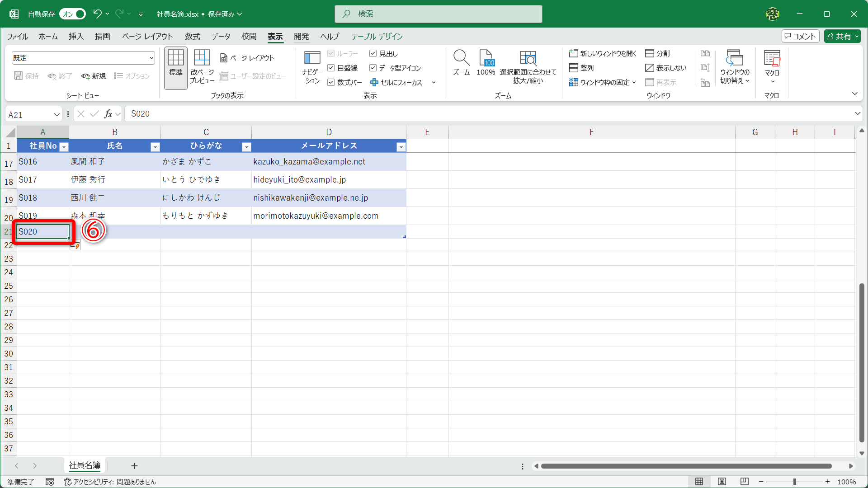Open the Data (データ) ribbon tab
This screenshot has height=488, width=868.
point(221,37)
